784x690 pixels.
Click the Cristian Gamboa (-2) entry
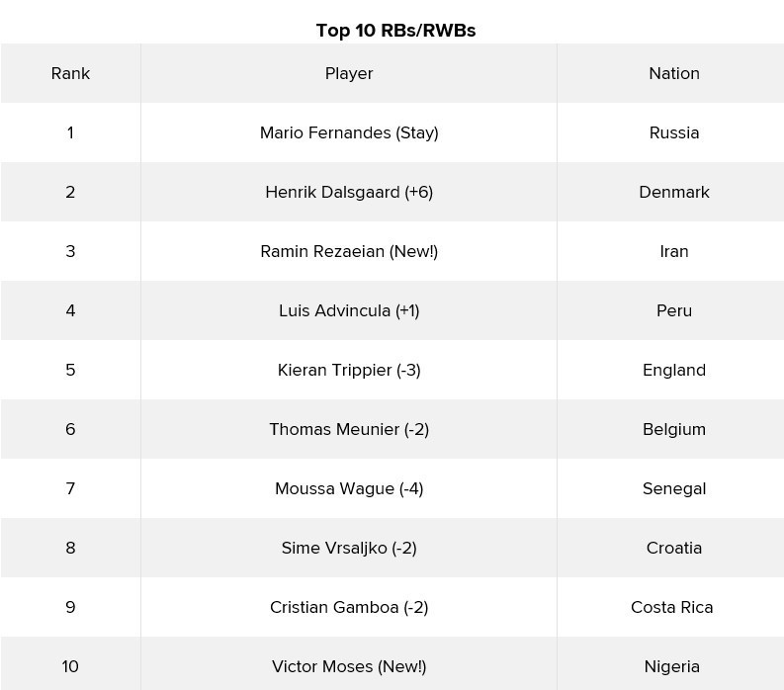349,607
